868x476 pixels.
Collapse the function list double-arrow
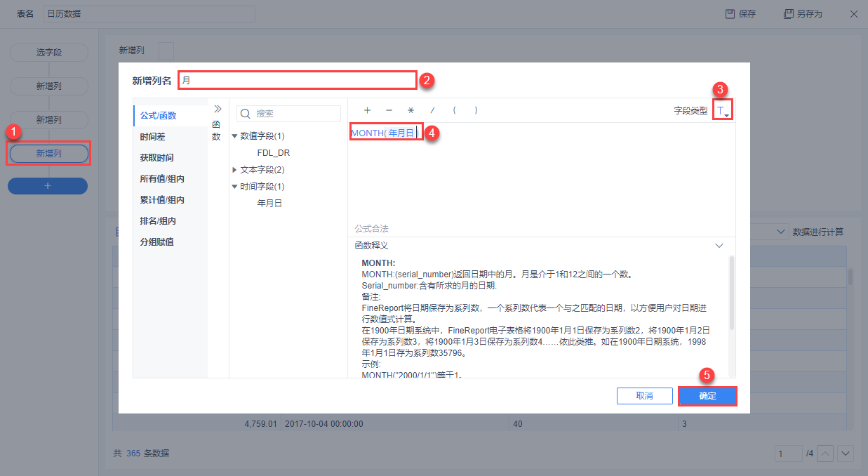pos(218,110)
